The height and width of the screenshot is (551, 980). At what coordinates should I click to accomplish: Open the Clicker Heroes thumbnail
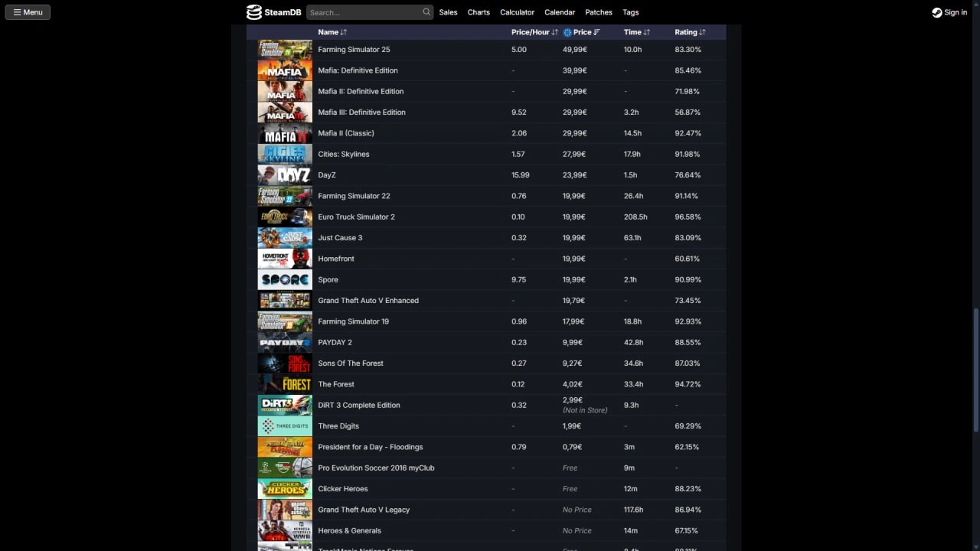[x=285, y=489]
